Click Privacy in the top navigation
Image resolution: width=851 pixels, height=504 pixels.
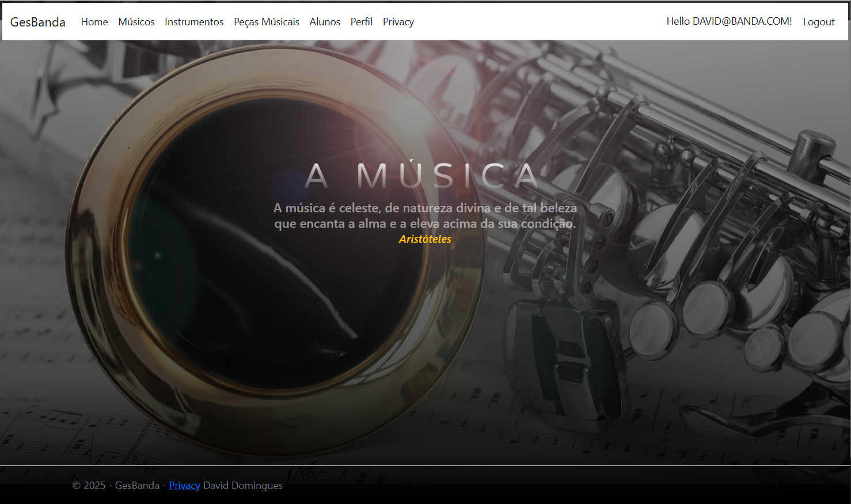point(398,22)
